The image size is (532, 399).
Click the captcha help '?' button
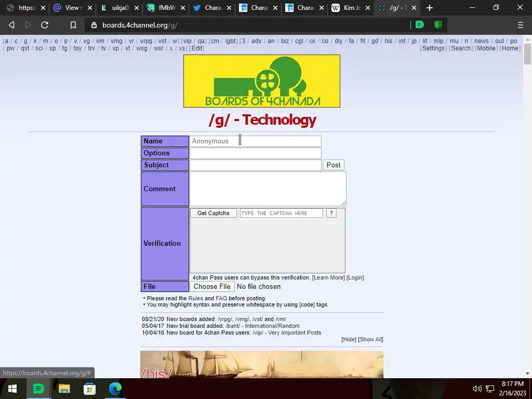[331, 213]
